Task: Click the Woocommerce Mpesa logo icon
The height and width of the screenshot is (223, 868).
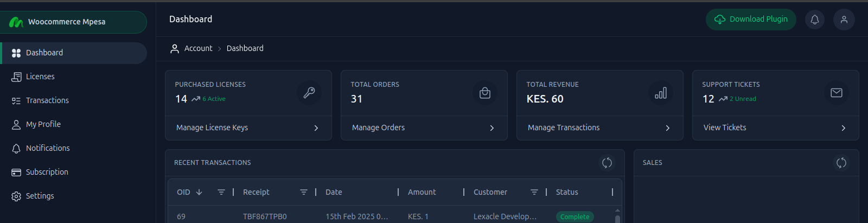Action: pyautogui.click(x=16, y=22)
